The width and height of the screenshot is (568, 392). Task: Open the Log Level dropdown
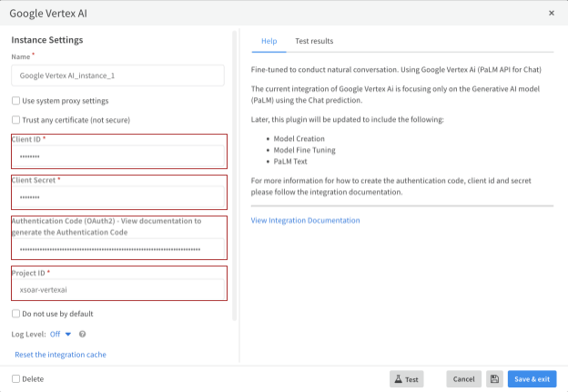pos(61,334)
